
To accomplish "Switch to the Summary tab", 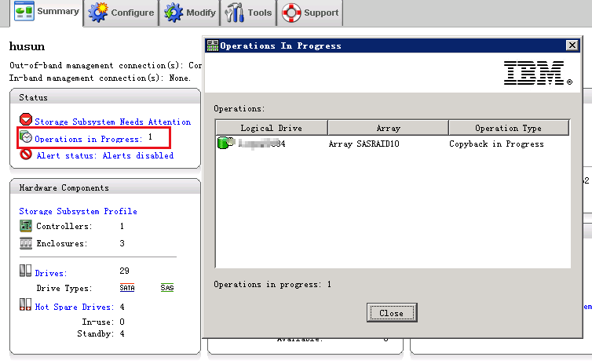I will coord(47,12).
